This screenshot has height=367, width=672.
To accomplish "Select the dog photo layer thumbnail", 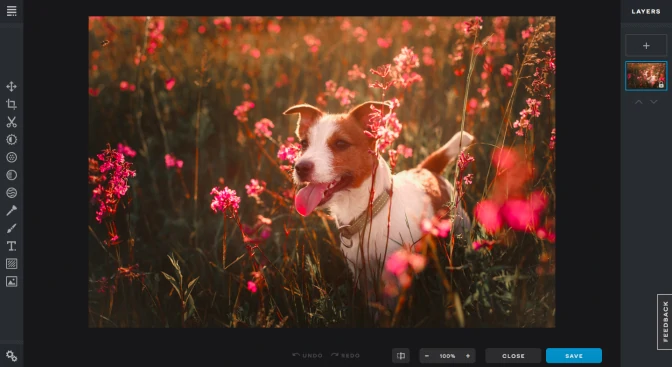I will coord(646,76).
